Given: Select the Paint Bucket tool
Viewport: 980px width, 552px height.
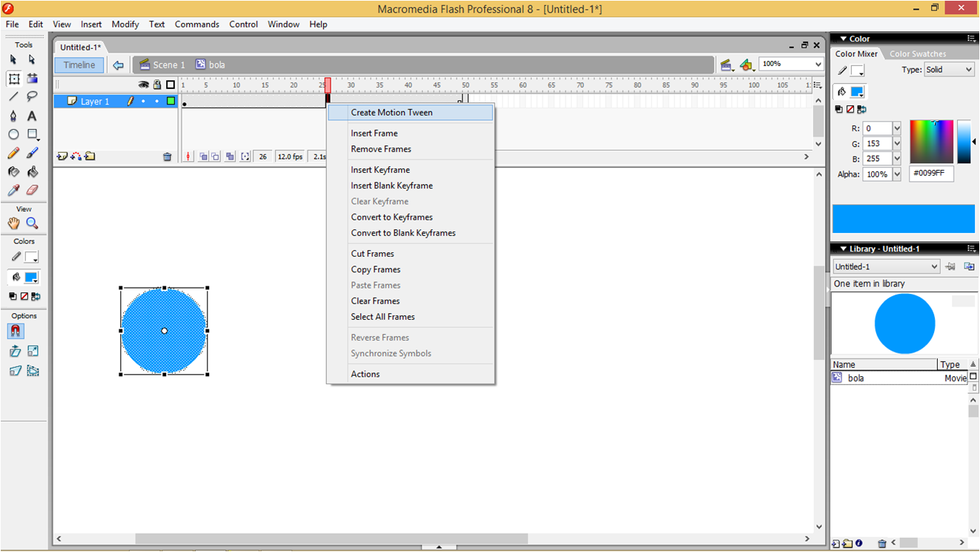Looking at the screenshot, I should click(32, 171).
